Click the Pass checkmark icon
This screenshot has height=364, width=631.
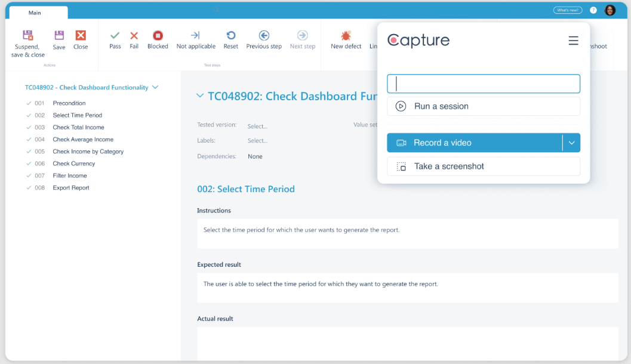tap(115, 36)
